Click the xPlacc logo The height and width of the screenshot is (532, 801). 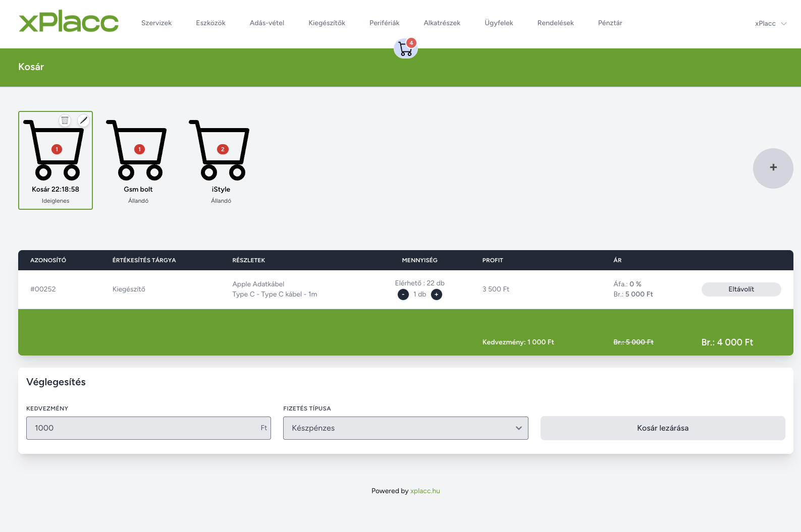[x=69, y=21]
